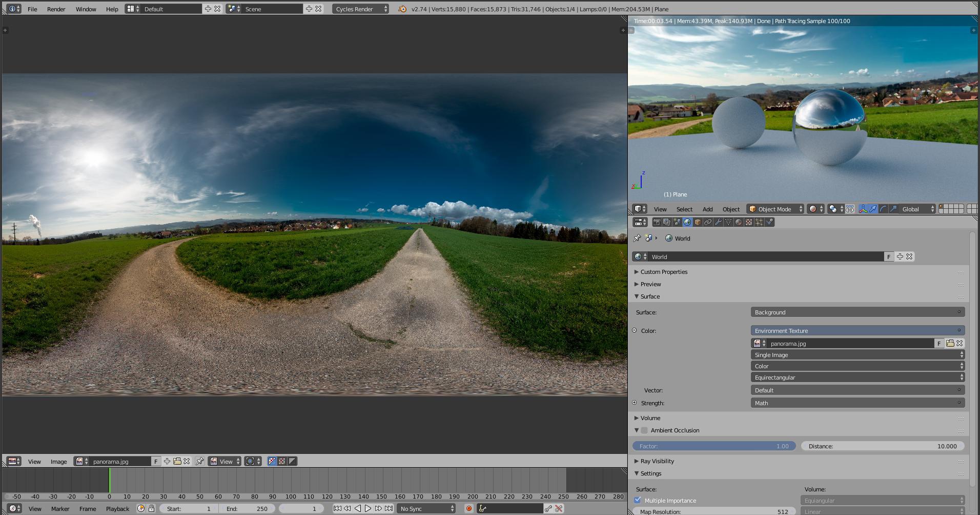Image resolution: width=980 pixels, height=515 pixels.
Task: Toggle the timeline lock time to other windows
Action: (x=151, y=508)
